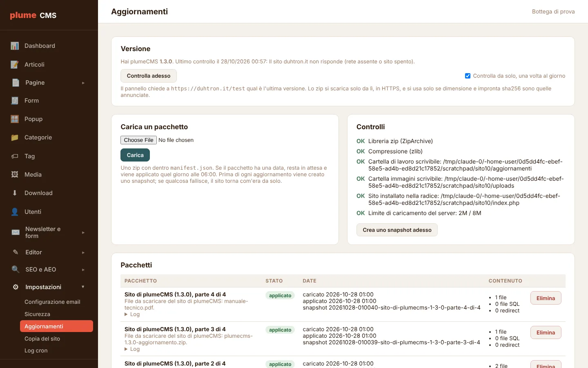
Task: Click Crea uno snapshot adesso
Action: [397, 230]
